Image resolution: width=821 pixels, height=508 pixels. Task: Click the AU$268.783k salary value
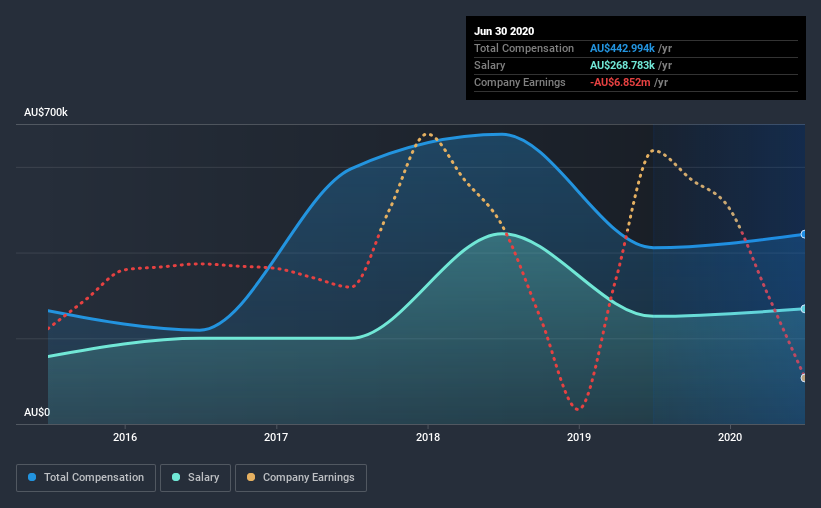622,65
